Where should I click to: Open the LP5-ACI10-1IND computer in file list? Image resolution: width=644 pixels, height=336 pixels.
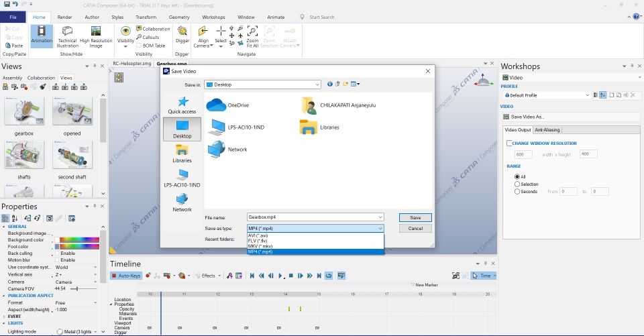coord(236,127)
